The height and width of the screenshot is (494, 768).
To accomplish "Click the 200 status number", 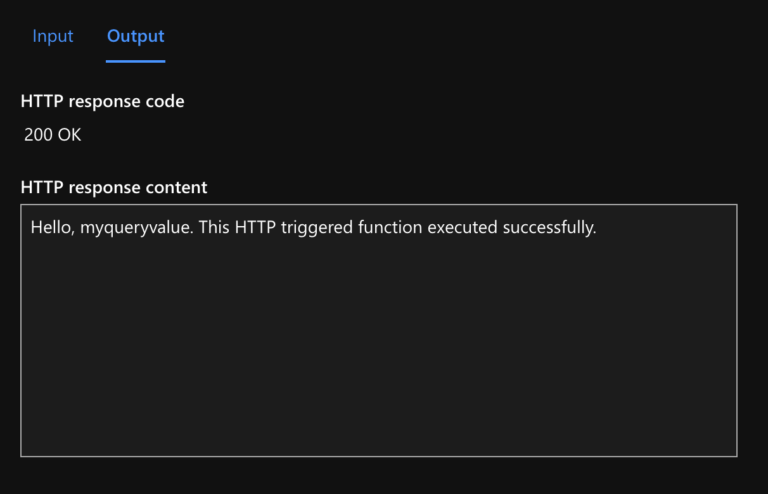I will [39, 135].
